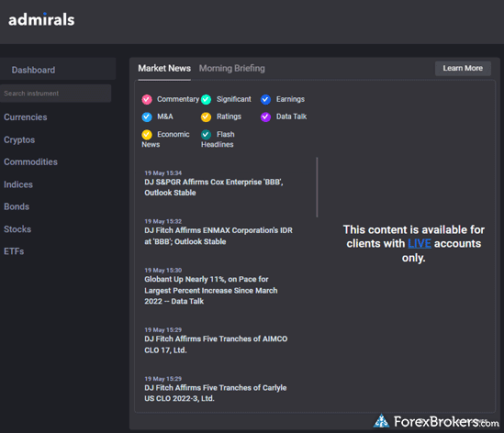Click the Learn More button
This screenshot has height=433, width=504.
[463, 69]
